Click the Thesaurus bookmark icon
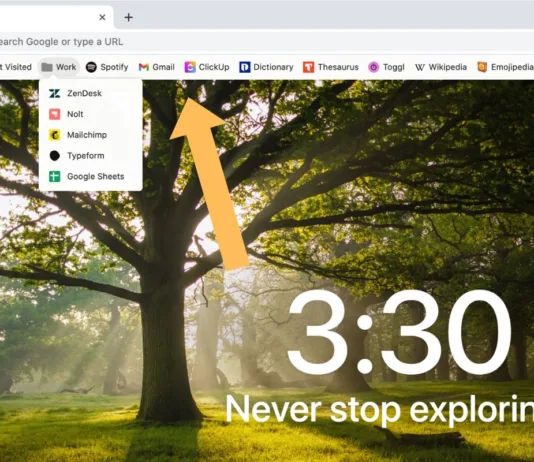534x462 pixels. pos(309,67)
